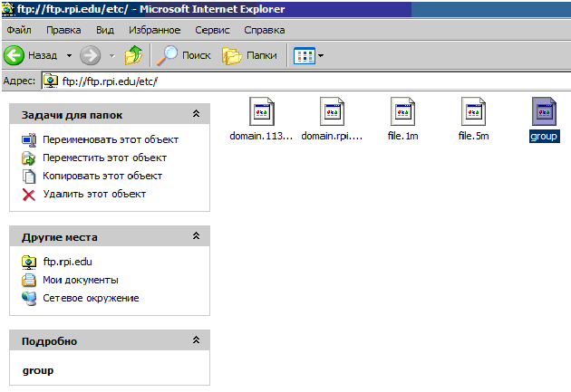Viewport: 571px width, 392px height.
Task: Click the Задачи для папок header text
Action: tap(72, 115)
